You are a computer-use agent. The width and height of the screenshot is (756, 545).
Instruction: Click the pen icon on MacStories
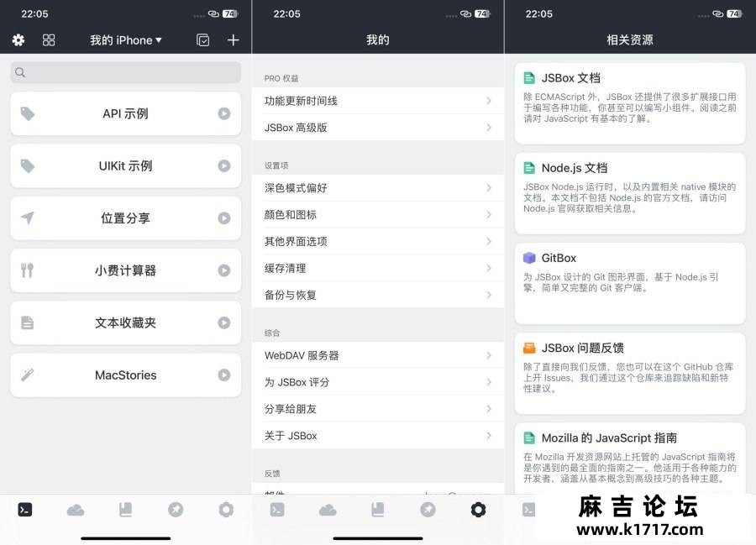(28, 375)
